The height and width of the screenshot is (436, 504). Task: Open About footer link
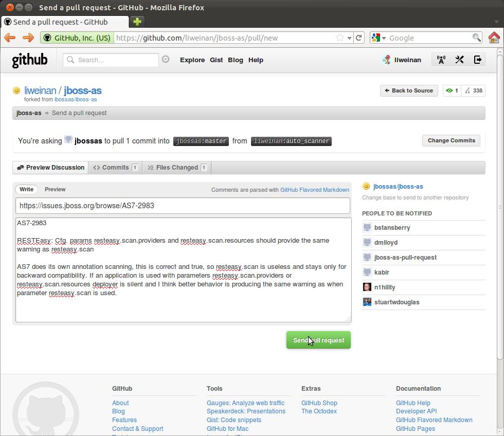click(120, 403)
